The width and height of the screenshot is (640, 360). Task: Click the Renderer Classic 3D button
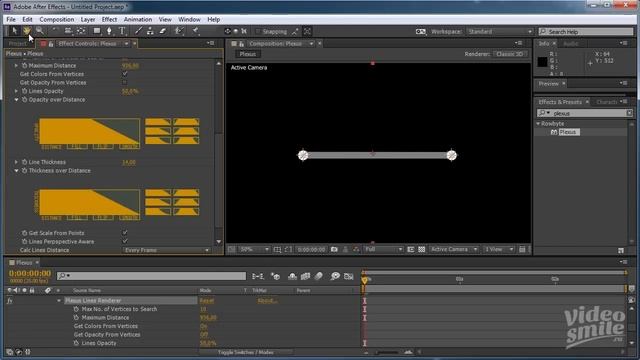(510, 54)
